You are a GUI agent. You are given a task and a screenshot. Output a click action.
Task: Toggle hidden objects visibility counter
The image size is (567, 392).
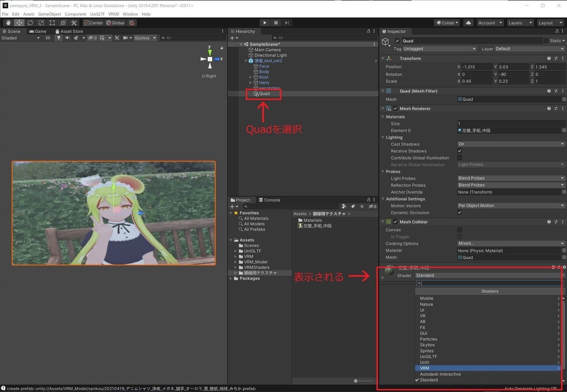point(93,38)
